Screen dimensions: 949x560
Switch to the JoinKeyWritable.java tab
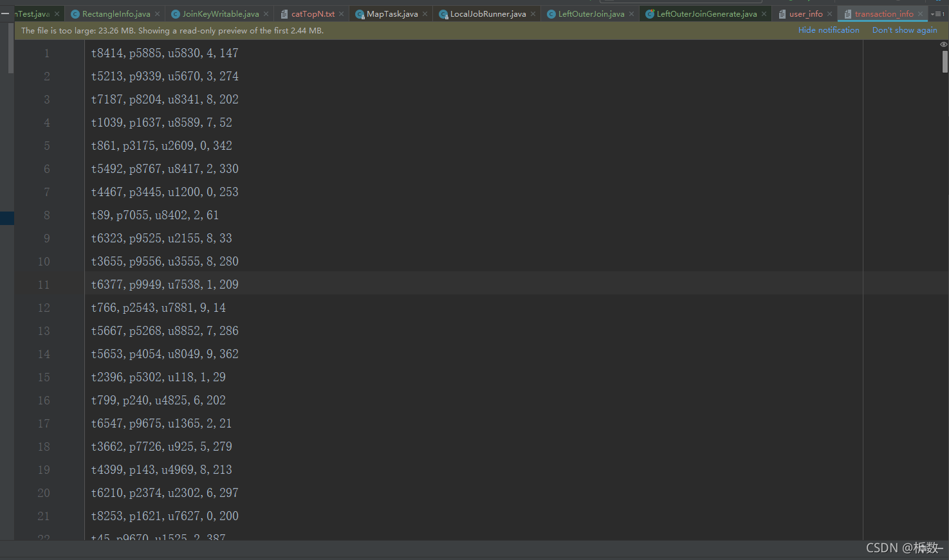coord(220,14)
